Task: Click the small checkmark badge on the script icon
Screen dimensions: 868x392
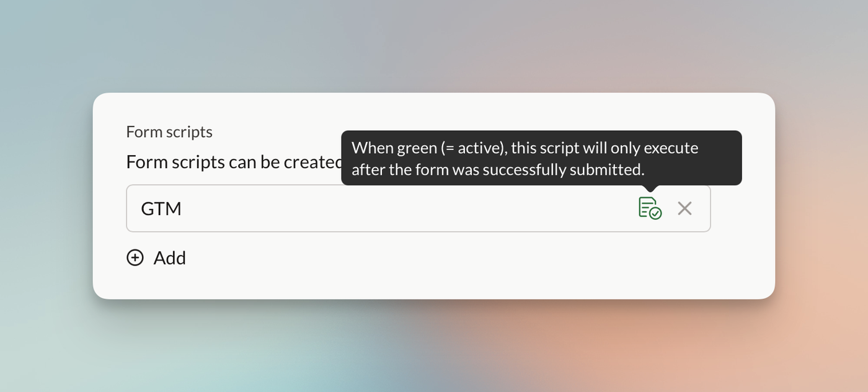Action: point(655,213)
